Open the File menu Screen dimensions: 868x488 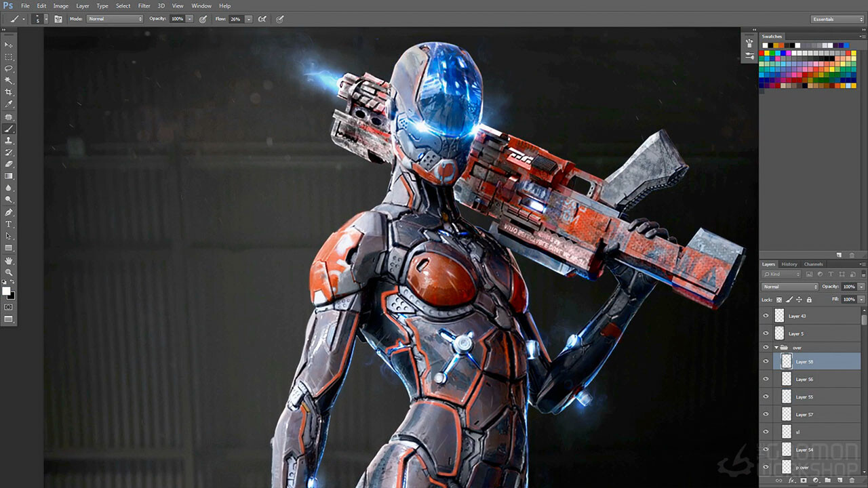[x=25, y=6]
